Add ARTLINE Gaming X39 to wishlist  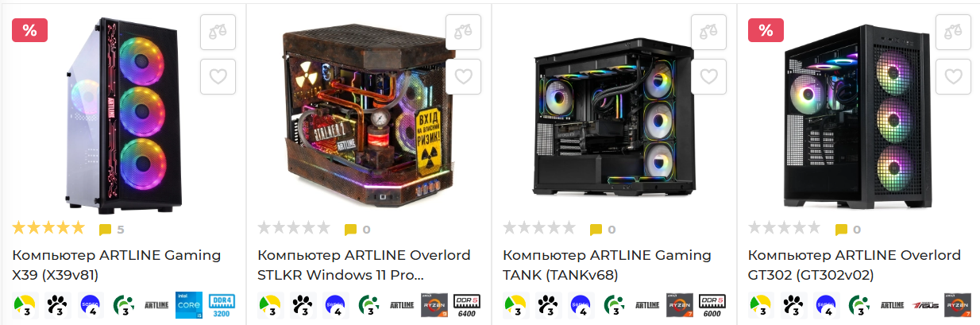point(218,77)
